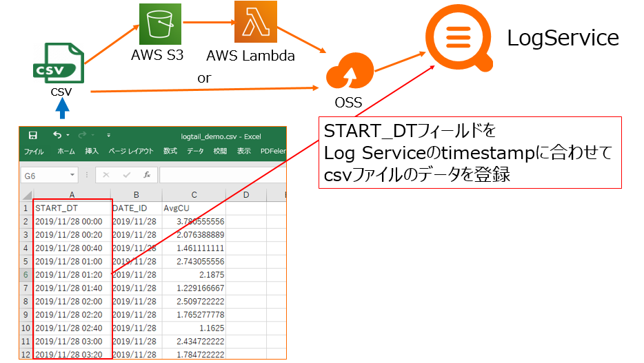Select row 1 header
Image resolution: width=644 pixels, height=363 pixels.
(x=26, y=209)
